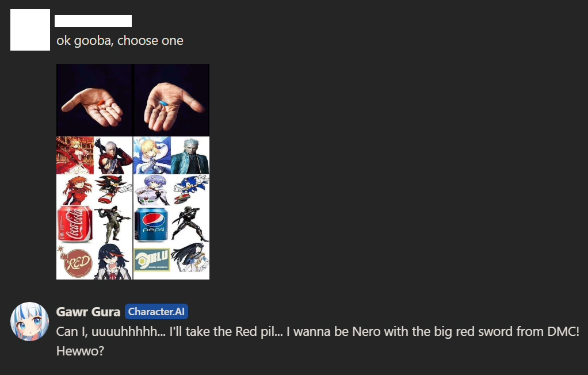Click the BLU team logo
Screen dimensions: 588x375
pos(151,260)
